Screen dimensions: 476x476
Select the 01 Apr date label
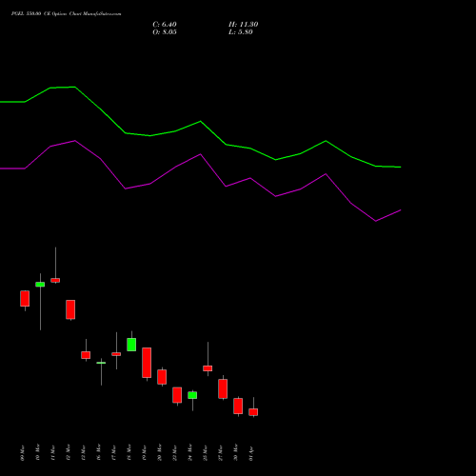click(x=251, y=453)
